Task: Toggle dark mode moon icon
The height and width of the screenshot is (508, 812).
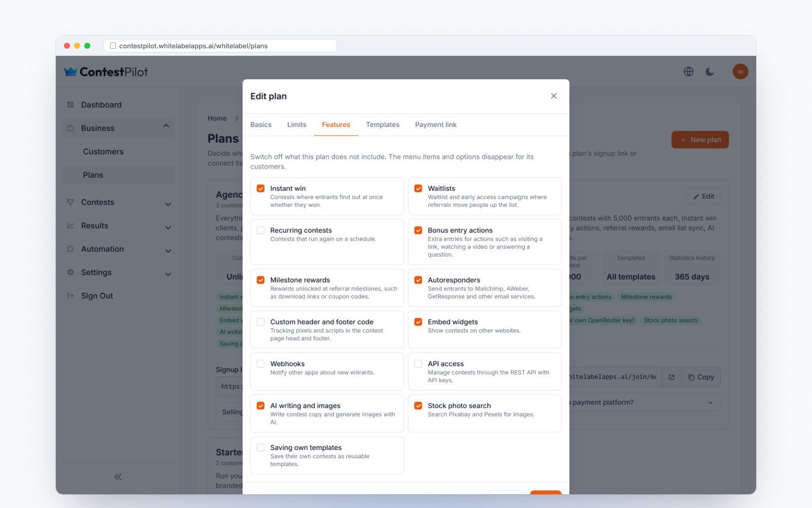Action: (709, 72)
